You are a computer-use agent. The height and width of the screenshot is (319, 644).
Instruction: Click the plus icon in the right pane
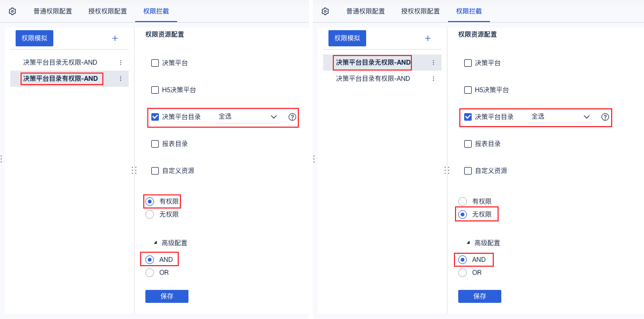(428, 38)
